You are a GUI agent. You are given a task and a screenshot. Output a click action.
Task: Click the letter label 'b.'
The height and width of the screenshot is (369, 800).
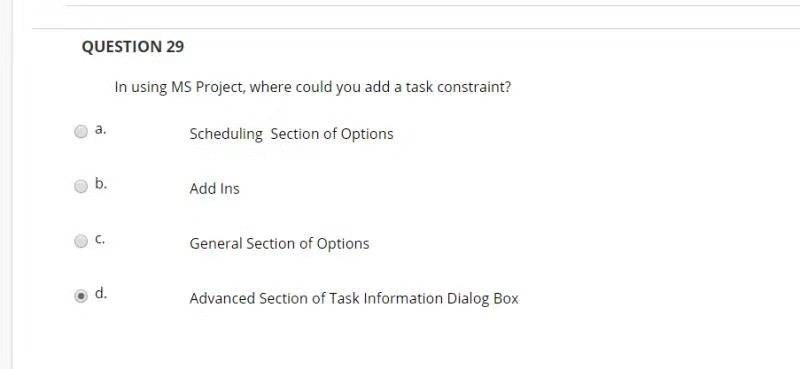[101, 184]
